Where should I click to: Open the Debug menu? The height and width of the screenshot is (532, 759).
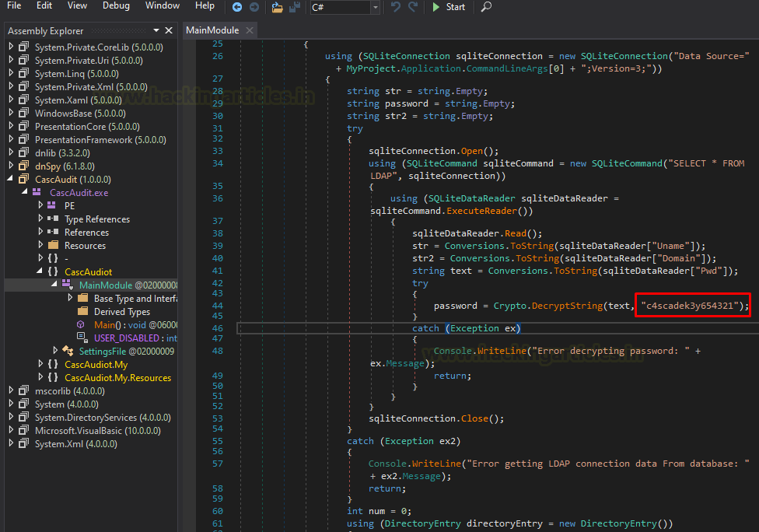pyautogui.click(x=116, y=5)
